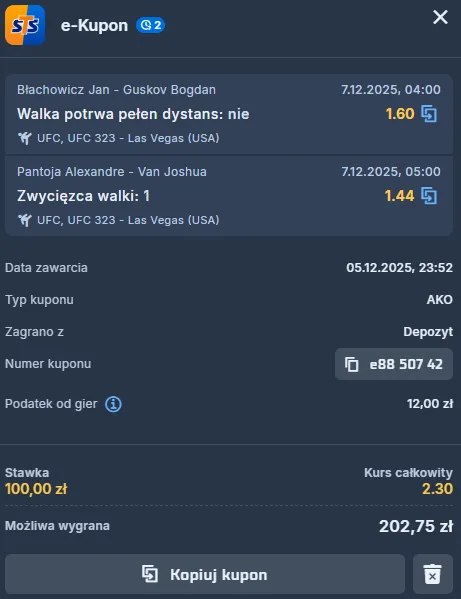
Task: Copy coupon number e88 507 42
Action: pyautogui.click(x=394, y=364)
